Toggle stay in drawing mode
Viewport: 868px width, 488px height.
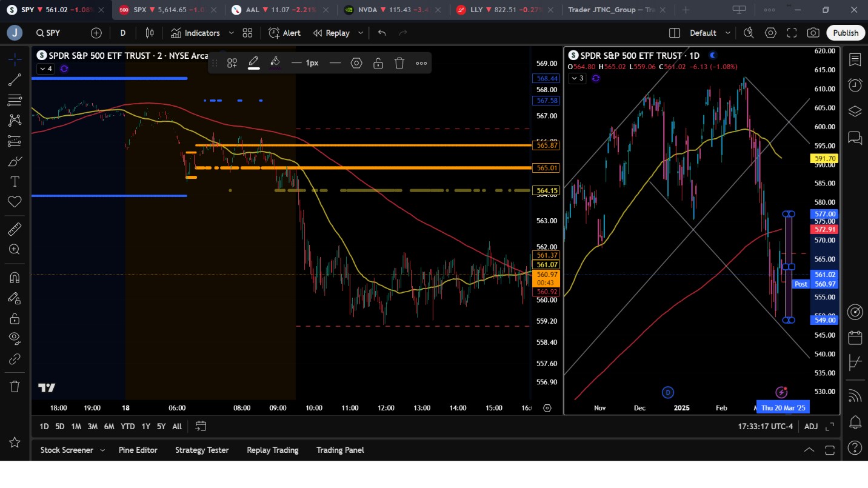[15, 298]
